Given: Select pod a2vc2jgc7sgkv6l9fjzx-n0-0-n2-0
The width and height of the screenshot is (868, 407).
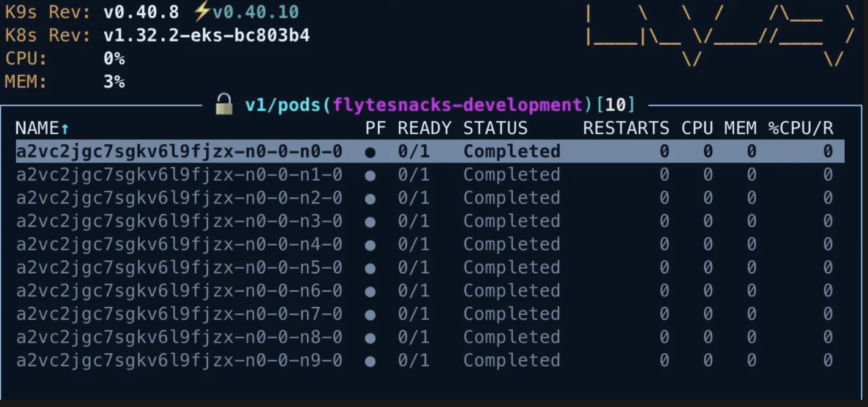Looking at the screenshot, I should pos(430,198).
